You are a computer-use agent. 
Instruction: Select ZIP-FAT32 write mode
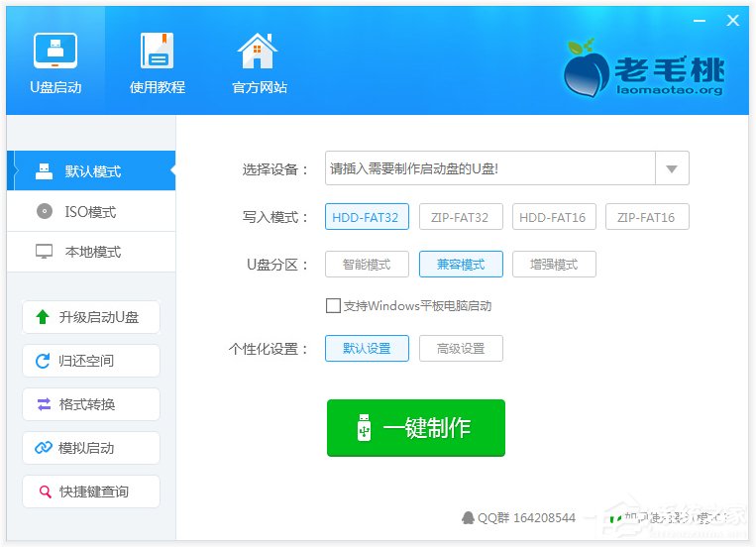click(x=461, y=217)
